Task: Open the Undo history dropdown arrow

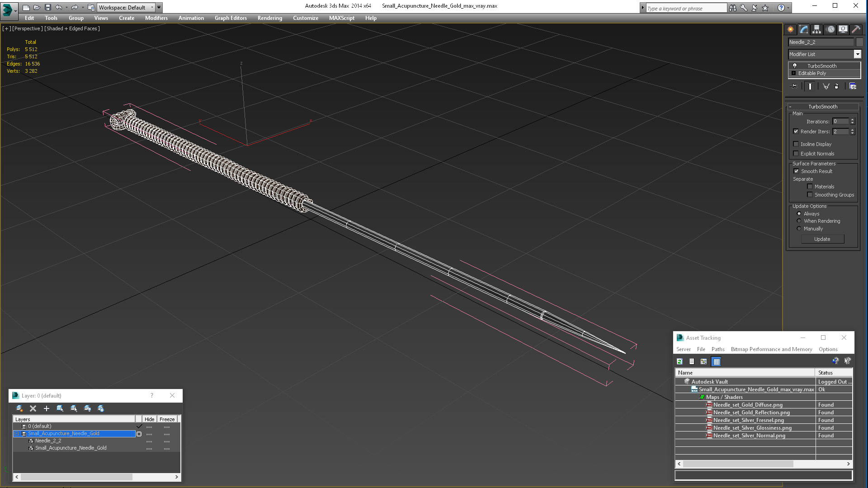Action: [66, 7]
